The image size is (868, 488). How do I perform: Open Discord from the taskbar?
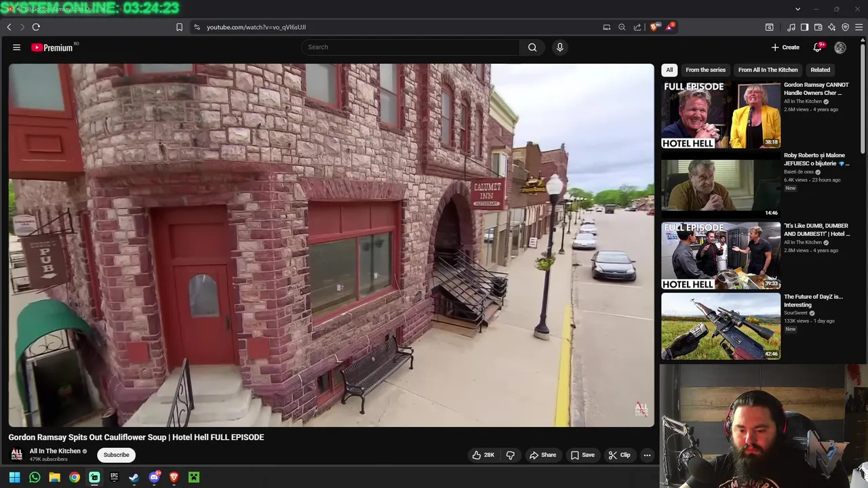[x=154, y=477]
